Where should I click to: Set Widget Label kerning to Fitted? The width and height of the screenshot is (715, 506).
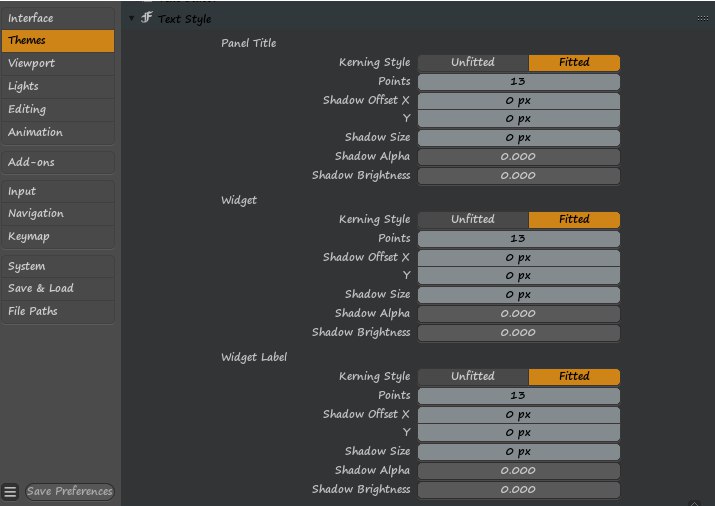click(x=574, y=377)
